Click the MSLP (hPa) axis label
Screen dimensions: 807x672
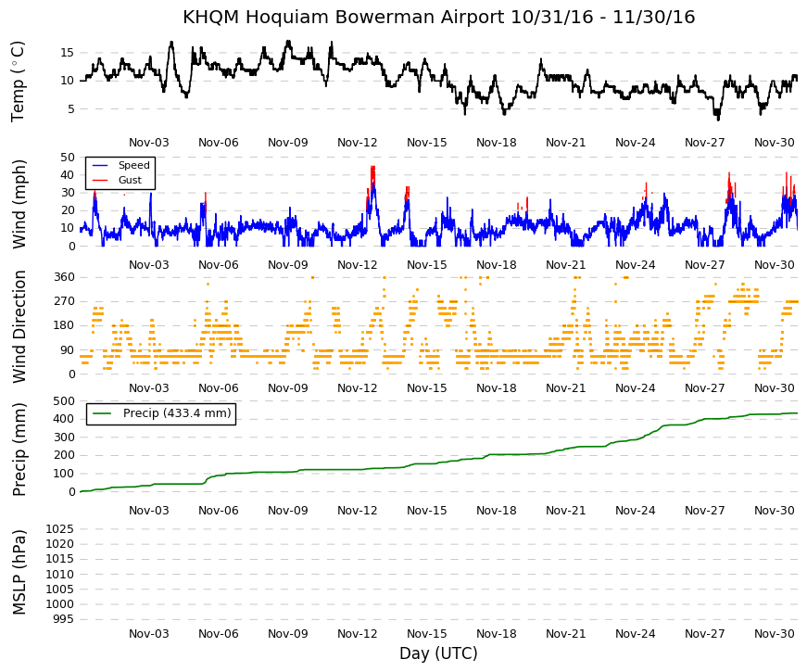18,572
